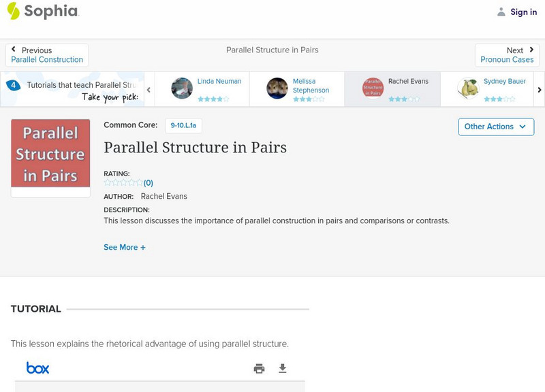Screen dimensions: 545x392
Task: Expand See More description
Action: coord(125,248)
